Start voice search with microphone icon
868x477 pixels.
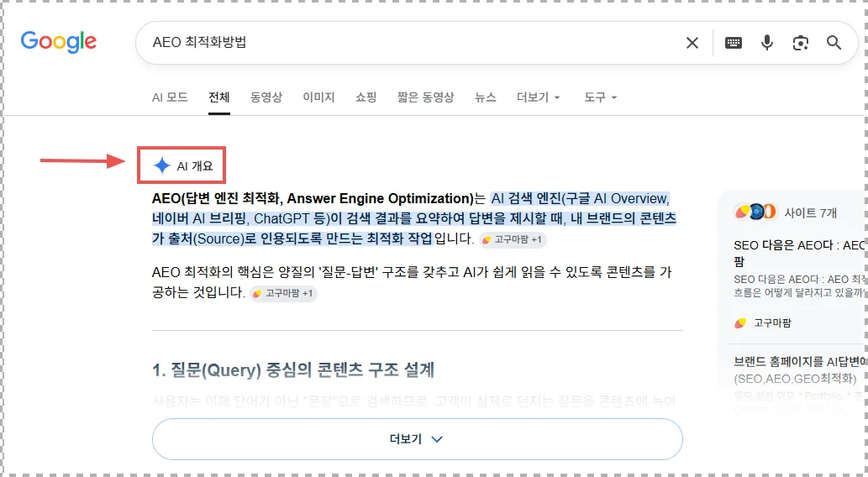pos(766,43)
